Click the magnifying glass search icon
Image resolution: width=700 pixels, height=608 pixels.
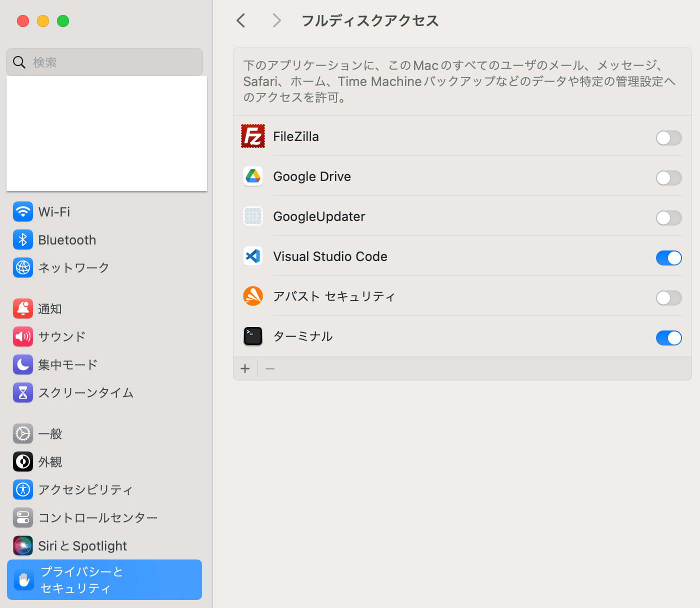(19, 62)
